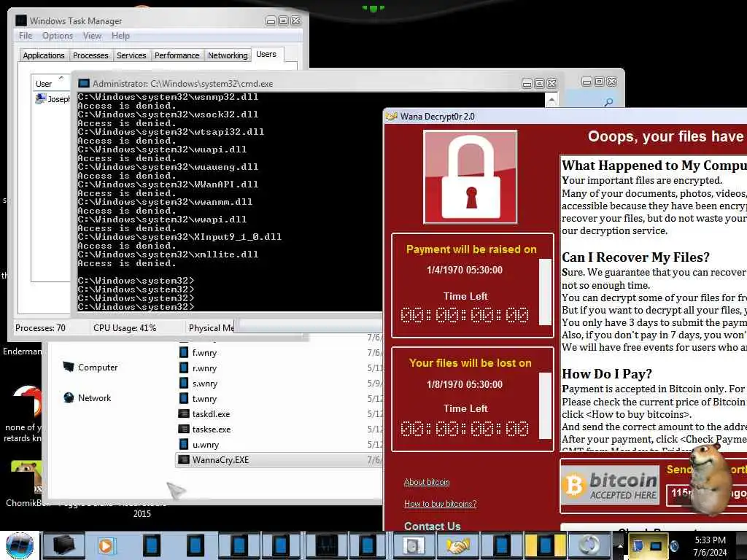Image resolution: width=747 pixels, height=560 pixels.
Task: Click the circular arrows taskbar icon
Action: point(590,545)
